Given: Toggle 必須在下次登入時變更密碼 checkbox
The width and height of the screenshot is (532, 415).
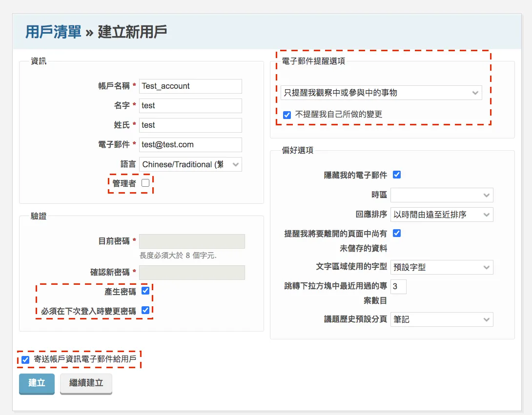Looking at the screenshot, I should pyautogui.click(x=145, y=310).
